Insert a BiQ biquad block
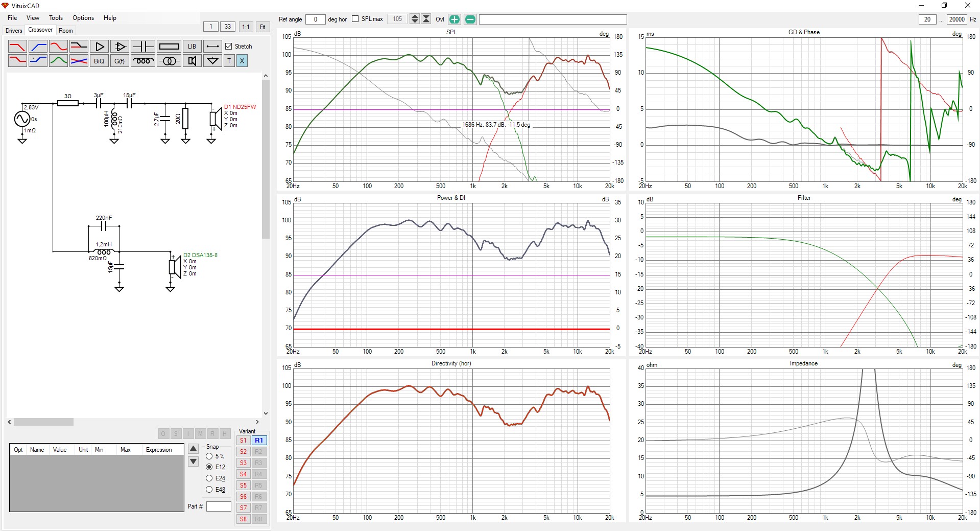 tap(99, 61)
